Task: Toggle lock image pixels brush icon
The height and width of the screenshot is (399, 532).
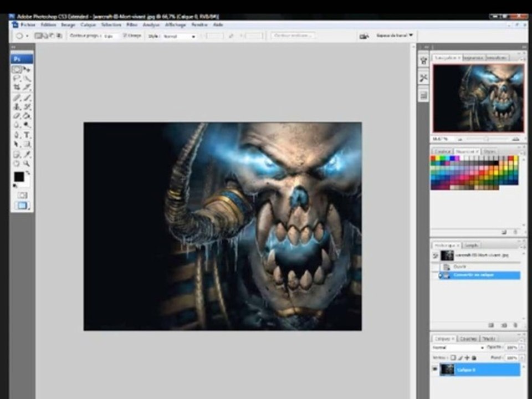Action: [461, 357]
